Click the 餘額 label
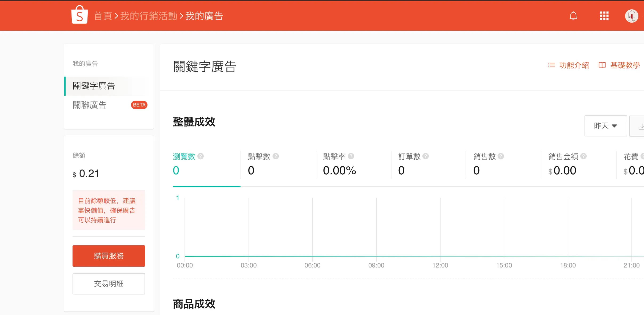The height and width of the screenshot is (315, 644). [79, 155]
